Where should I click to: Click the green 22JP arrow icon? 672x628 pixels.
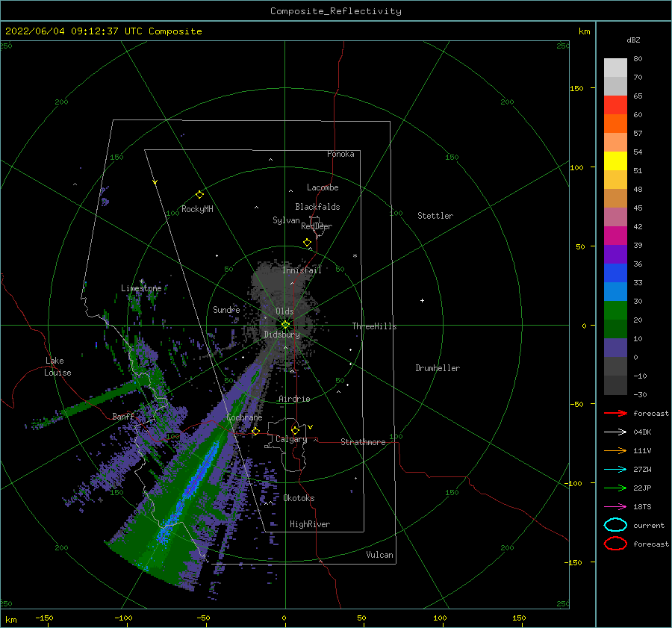tap(615, 488)
